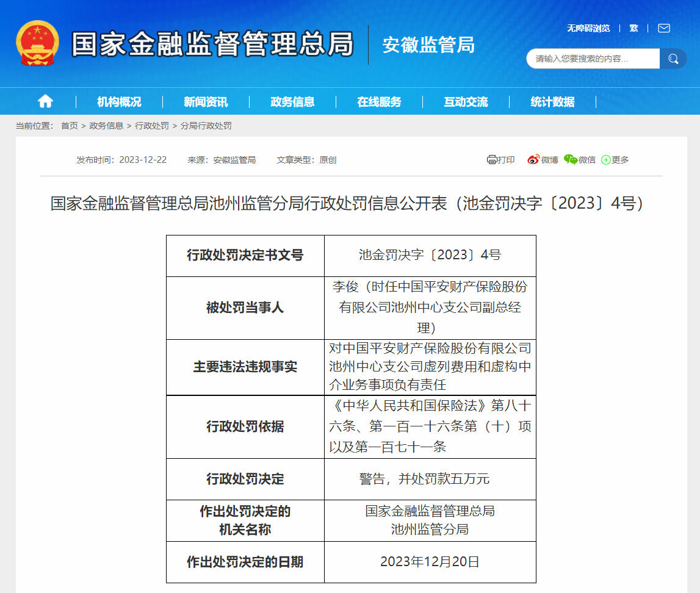Click the article headline text
This screenshot has width=700, height=593.
pyautogui.click(x=347, y=203)
